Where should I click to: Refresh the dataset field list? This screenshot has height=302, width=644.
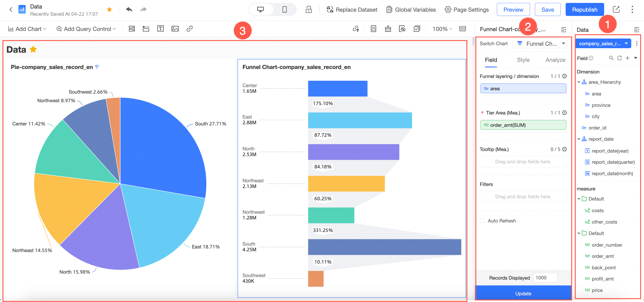pos(620,58)
